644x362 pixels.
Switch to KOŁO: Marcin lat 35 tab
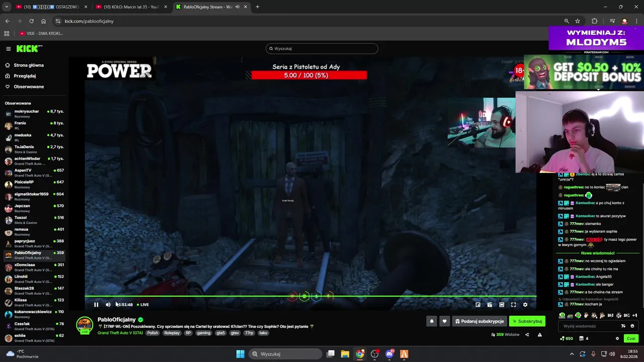tap(131, 7)
